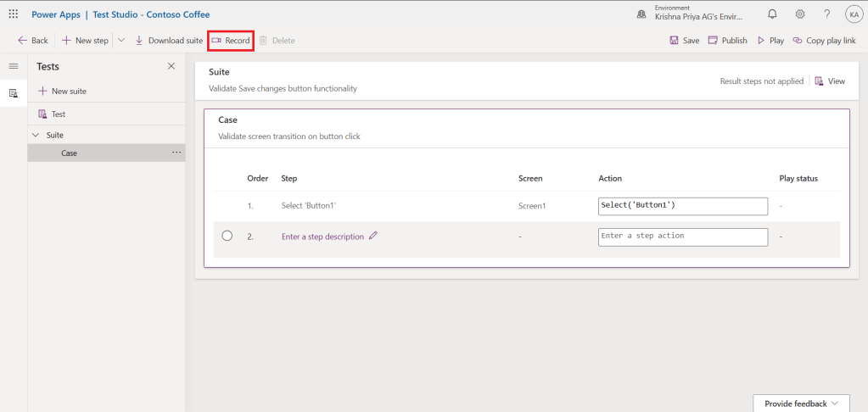868x412 pixels.
Task: Add a New suite in Tests panel
Action: click(62, 91)
